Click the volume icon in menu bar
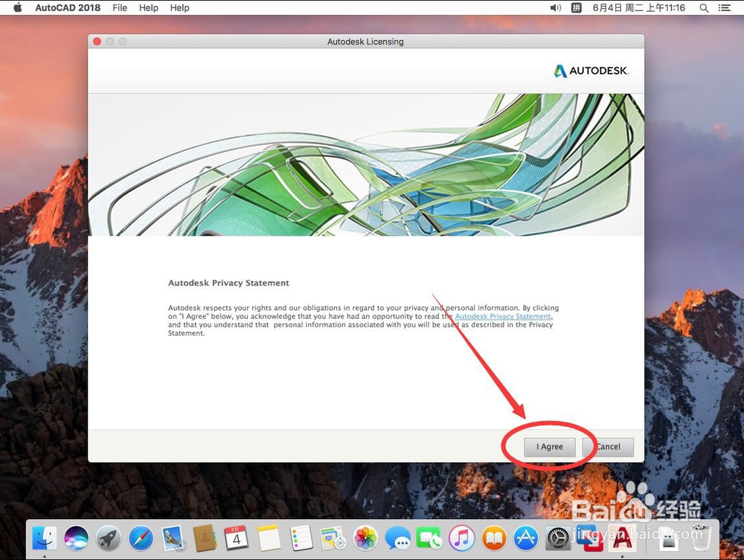This screenshot has height=560, width=744. [x=556, y=7]
